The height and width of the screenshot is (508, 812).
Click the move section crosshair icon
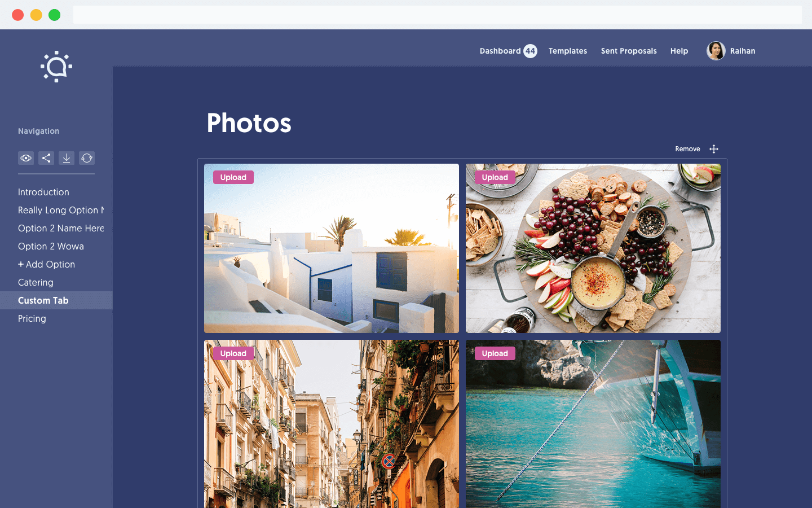tap(714, 148)
